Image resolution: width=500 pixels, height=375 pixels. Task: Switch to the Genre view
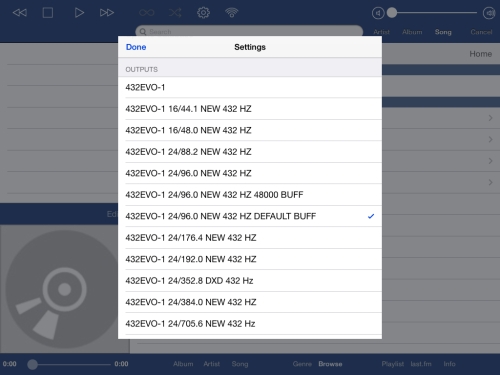302,364
